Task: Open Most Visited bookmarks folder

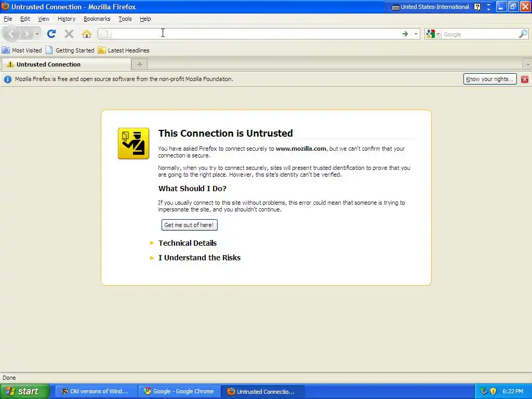Action: point(22,50)
